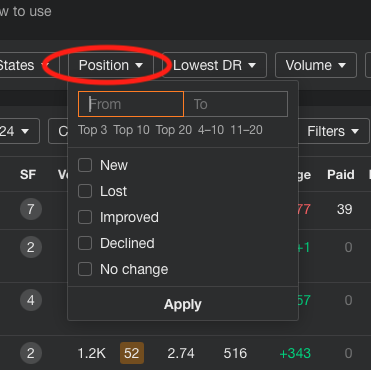The height and width of the screenshot is (370, 371).
Task: Apply the position filter
Action: click(183, 304)
